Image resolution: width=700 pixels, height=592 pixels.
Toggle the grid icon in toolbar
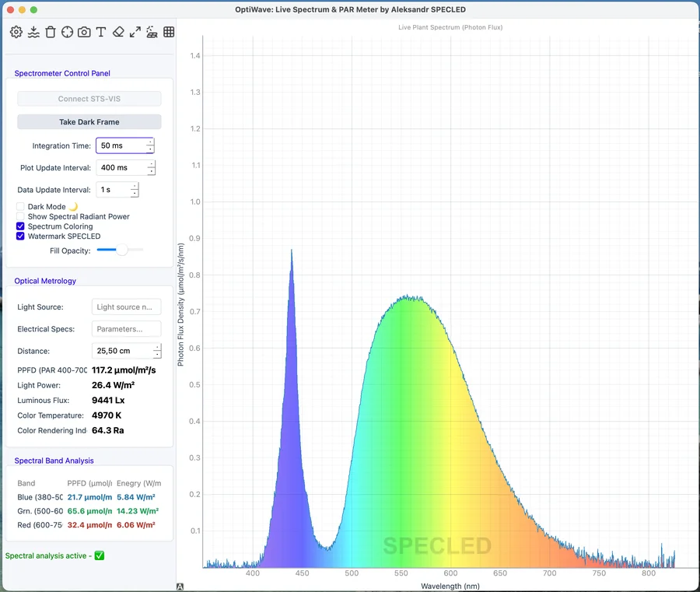pos(169,32)
